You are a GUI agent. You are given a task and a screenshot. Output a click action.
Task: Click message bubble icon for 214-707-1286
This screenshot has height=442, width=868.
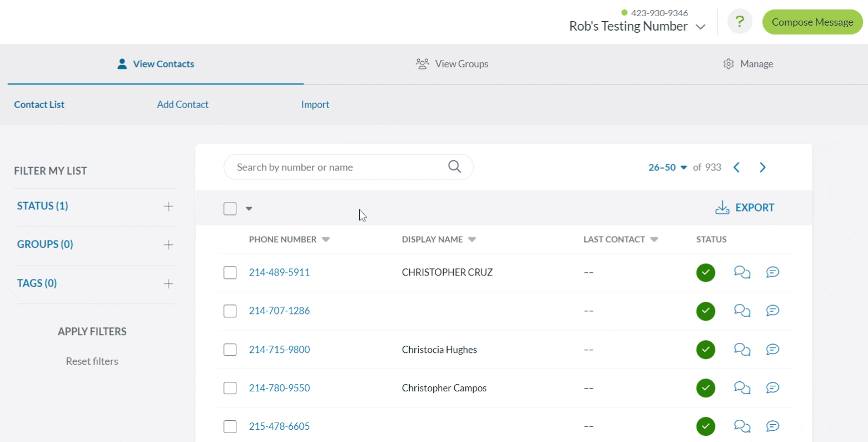[x=772, y=311]
